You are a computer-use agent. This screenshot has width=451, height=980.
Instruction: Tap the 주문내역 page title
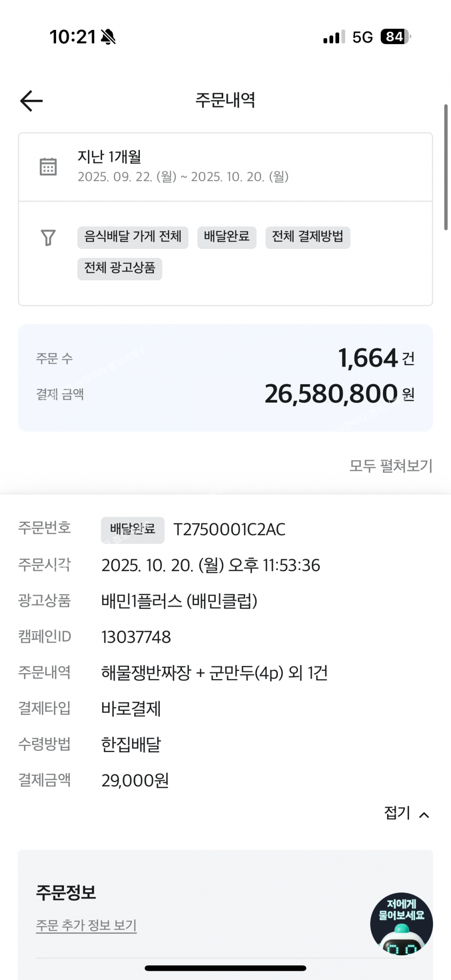225,100
